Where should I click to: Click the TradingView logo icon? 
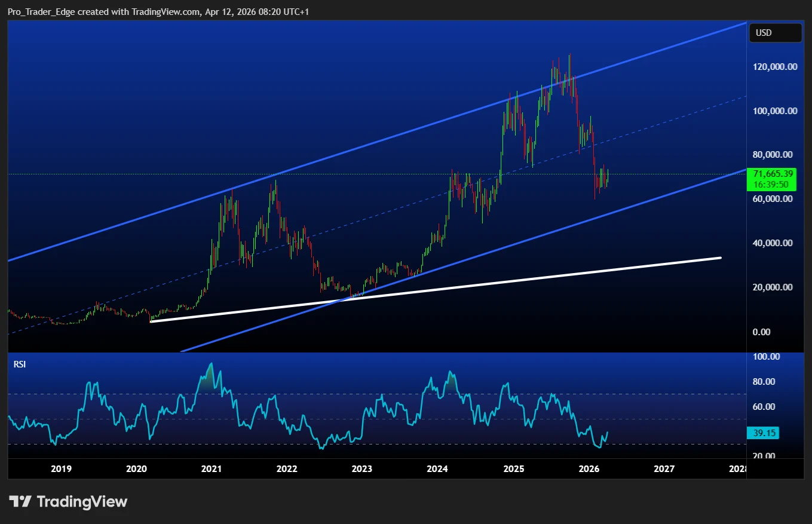click(x=20, y=501)
